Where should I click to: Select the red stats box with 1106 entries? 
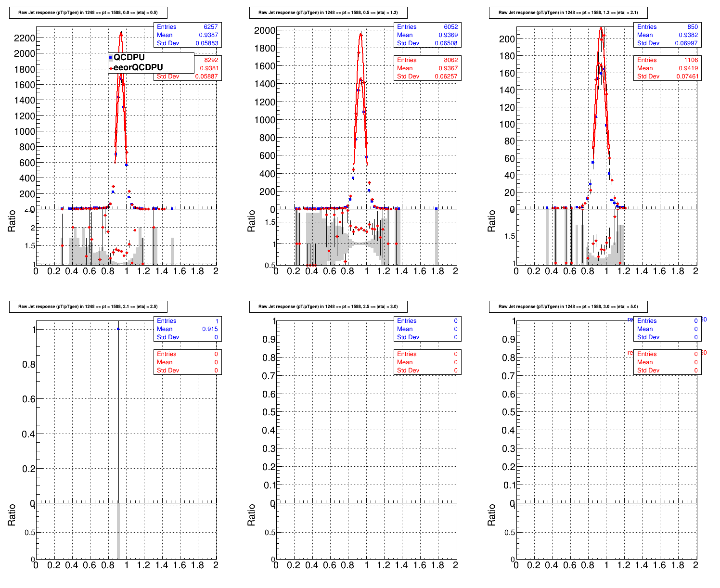(x=667, y=68)
